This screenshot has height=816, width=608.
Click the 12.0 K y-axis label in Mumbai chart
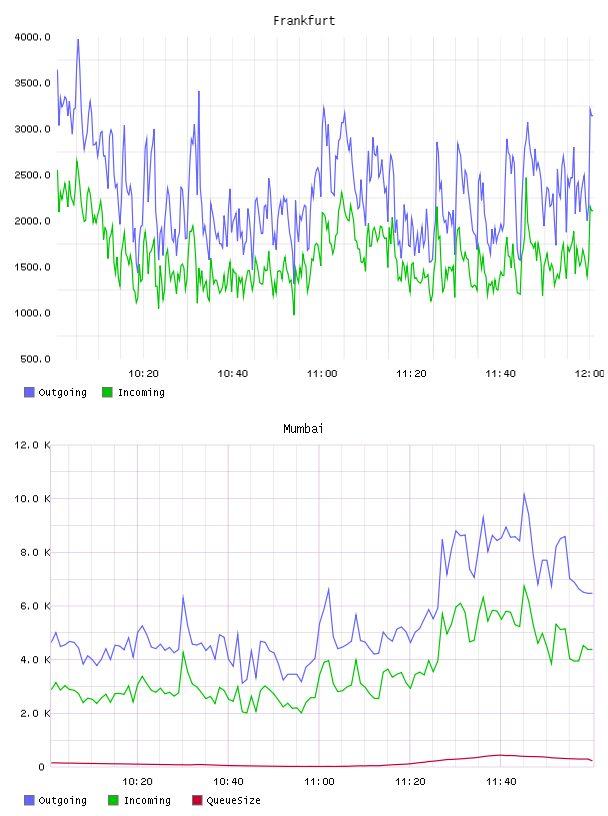tap(32, 445)
